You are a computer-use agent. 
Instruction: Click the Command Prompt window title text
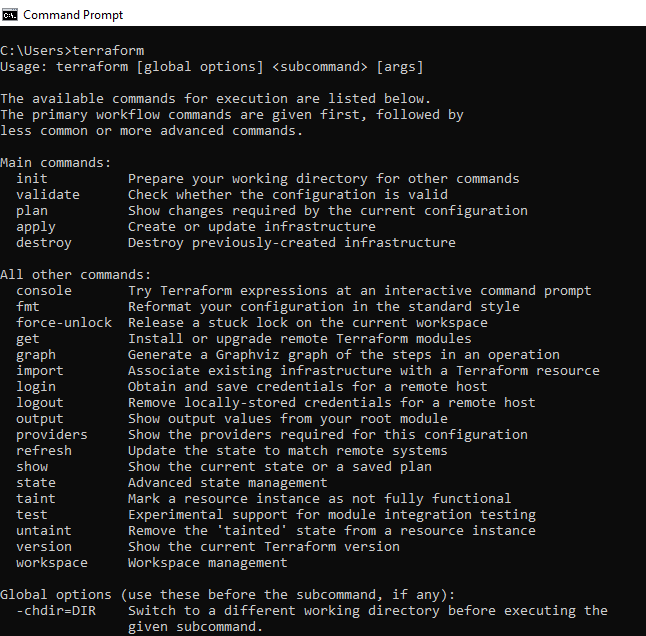(x=73, y=15)
